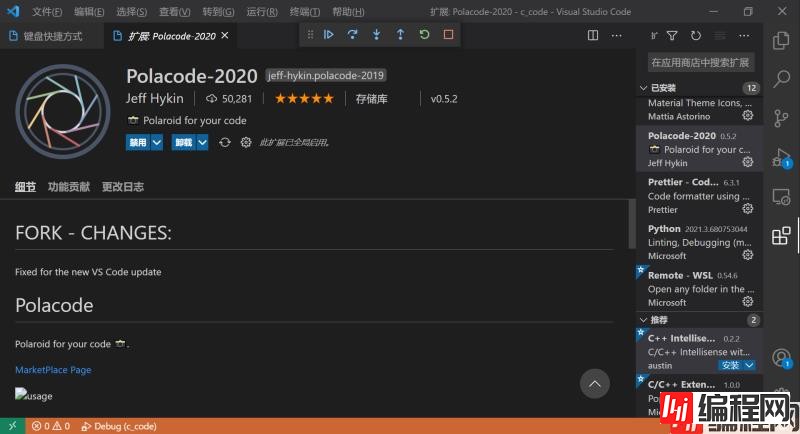This screenshot has width=800, height=434.
Task: Refresh the extensions list
Action: pos(695,35)
